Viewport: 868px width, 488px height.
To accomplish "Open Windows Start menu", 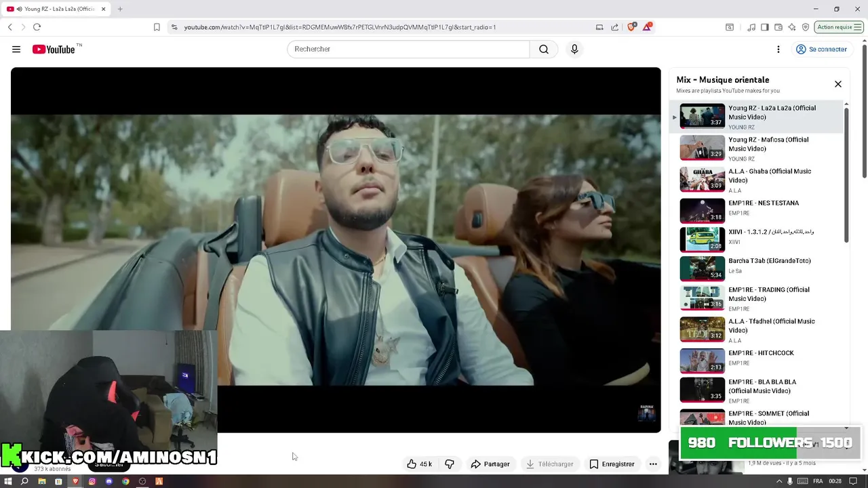I will pyautogui.click(x=7, y=481).
